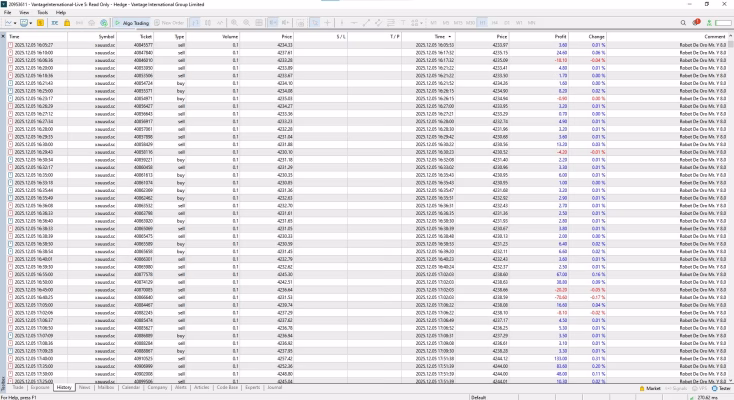This screenshot has height=400, width=734.
Task: Click the zoom out magnifier icon
Action: pyautogui.click(x=246, y=22)
